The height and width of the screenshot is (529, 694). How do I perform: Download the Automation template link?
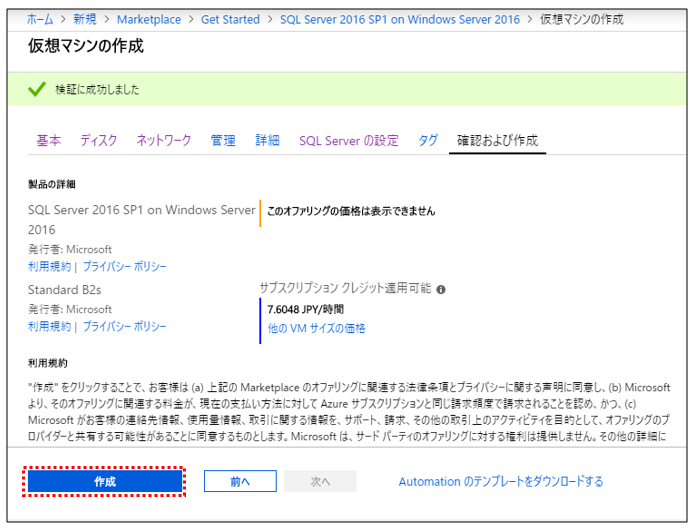click(501, 481)
